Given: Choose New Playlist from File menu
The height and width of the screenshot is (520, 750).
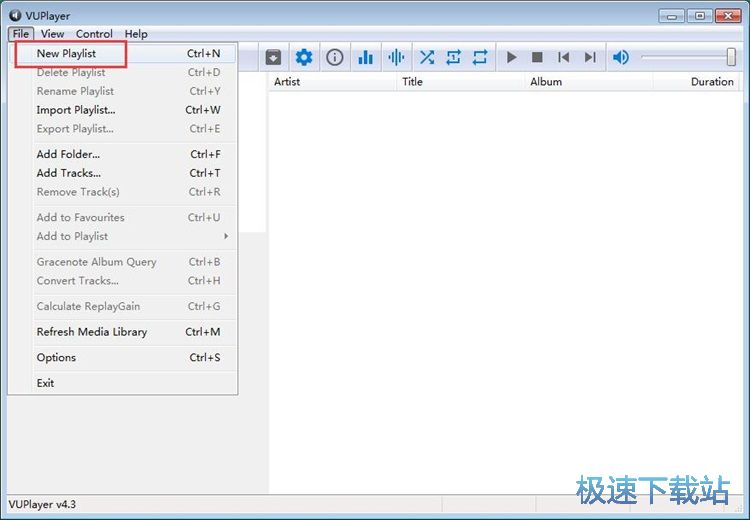Looking at the screenshot, I should click(66, 53).
